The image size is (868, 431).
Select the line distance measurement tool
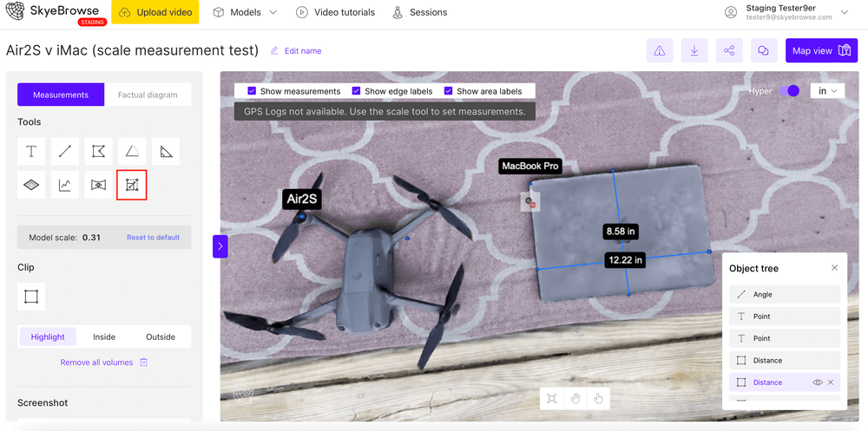(x=65, y=152)
